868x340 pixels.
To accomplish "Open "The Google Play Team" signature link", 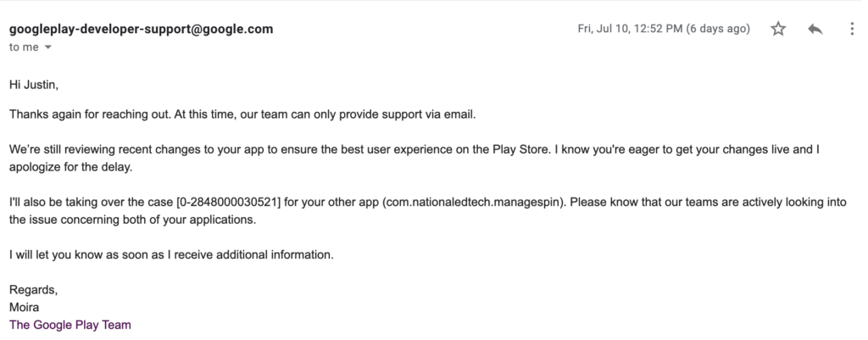I will [x=70, y=324].
